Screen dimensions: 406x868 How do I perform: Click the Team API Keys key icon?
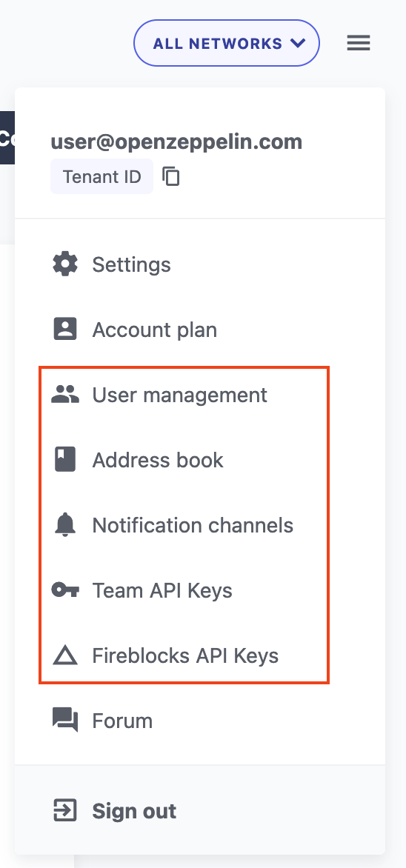click(x=65, y=590)
